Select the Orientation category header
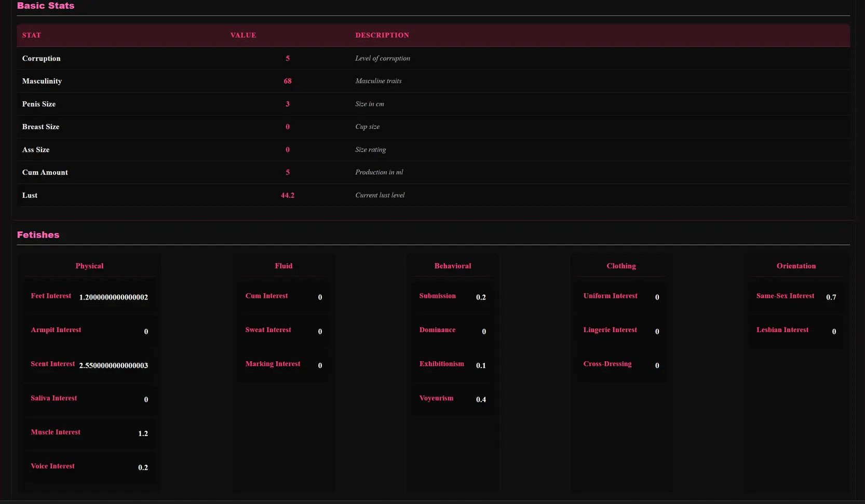865x504 pixels. coord(796,266)
